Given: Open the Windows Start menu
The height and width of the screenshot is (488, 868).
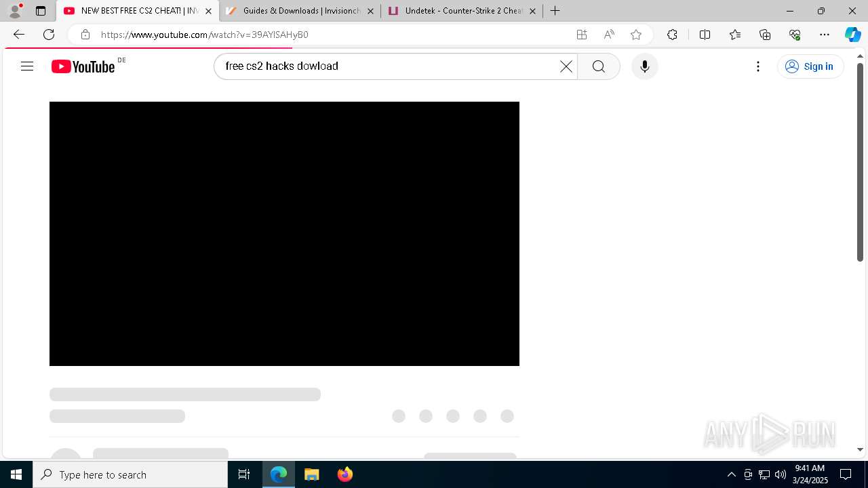Looking at the screenshot, I should [x=16, y=474].
